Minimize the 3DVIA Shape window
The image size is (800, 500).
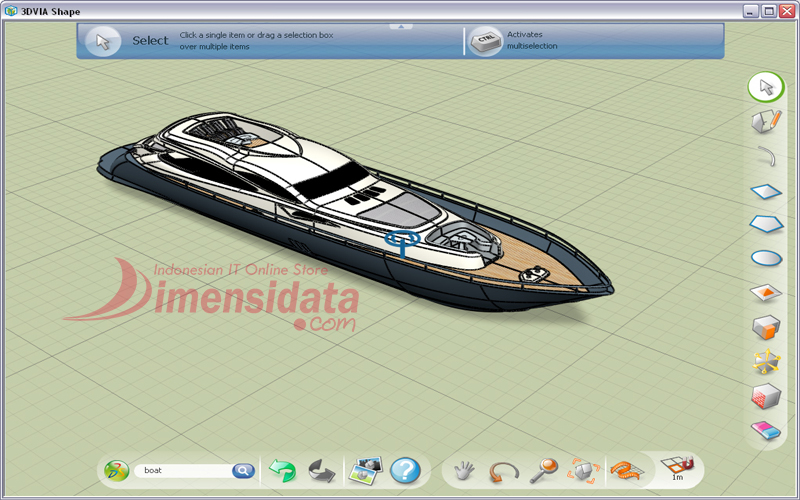point(751,11)
